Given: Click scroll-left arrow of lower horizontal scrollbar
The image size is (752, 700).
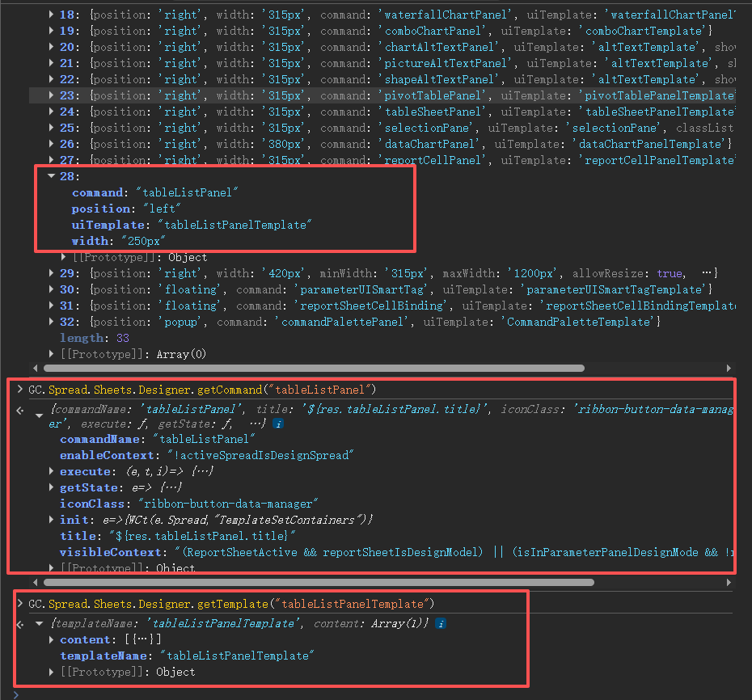Looking at the screenshot, I should pos(35,583).
